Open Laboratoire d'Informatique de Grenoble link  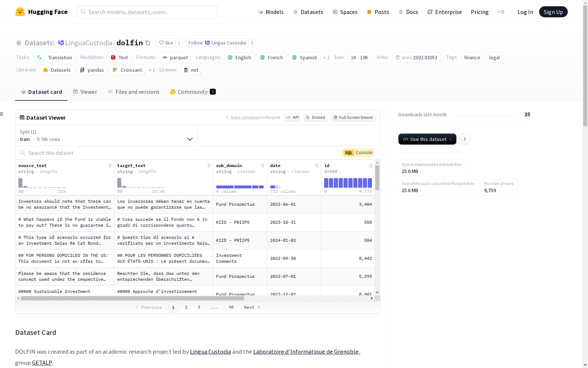[306, 351]
